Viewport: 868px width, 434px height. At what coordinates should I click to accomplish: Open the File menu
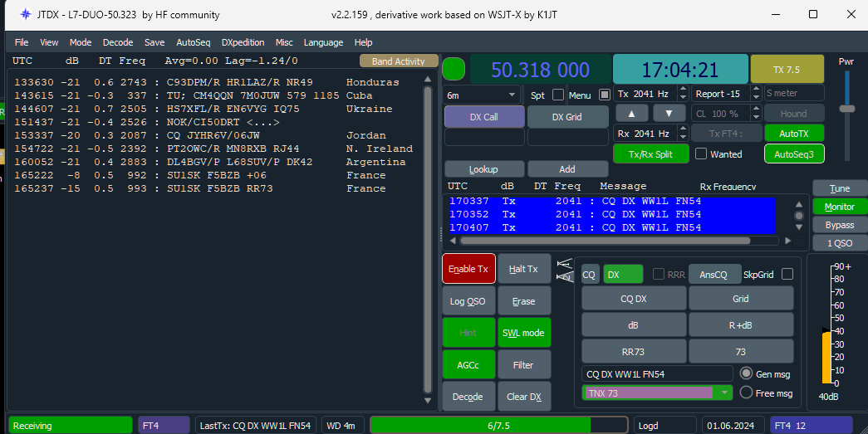[22, 42]
